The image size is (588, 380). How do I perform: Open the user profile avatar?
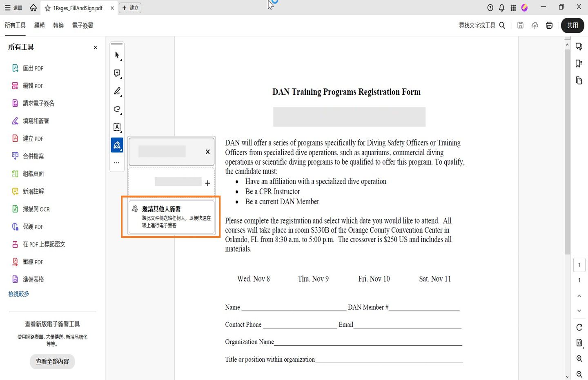[525, 8]
